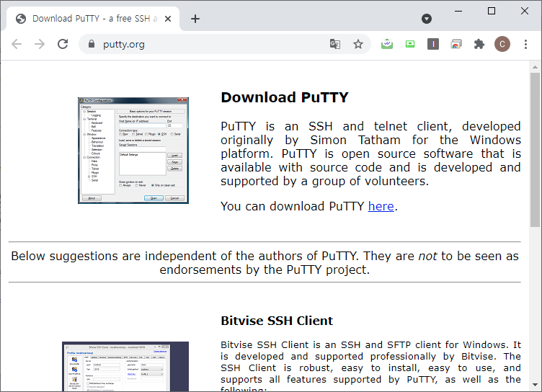
Task: Click the scrollbar up arrow
Action: (535, 67)
